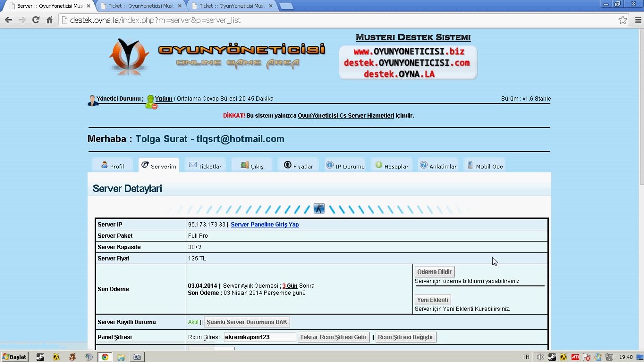Open the Profil tab
This screenshot has height=362, width=644.
112,165
